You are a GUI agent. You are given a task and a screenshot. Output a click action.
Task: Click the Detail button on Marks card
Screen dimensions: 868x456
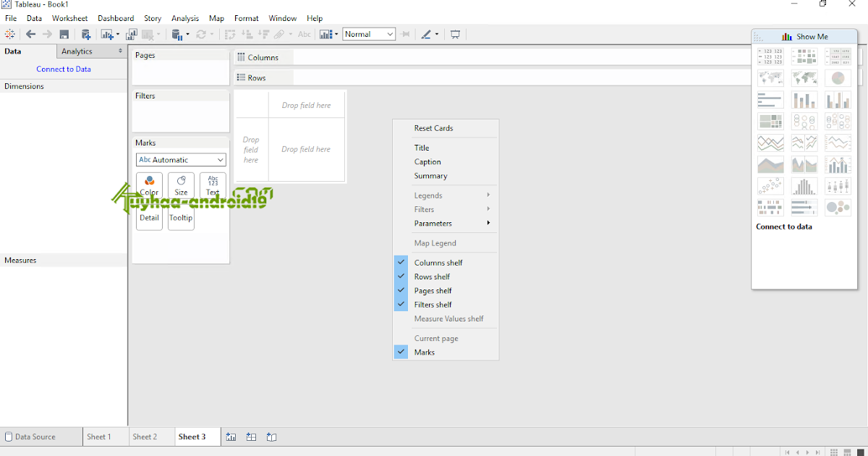tap(149, 217)
